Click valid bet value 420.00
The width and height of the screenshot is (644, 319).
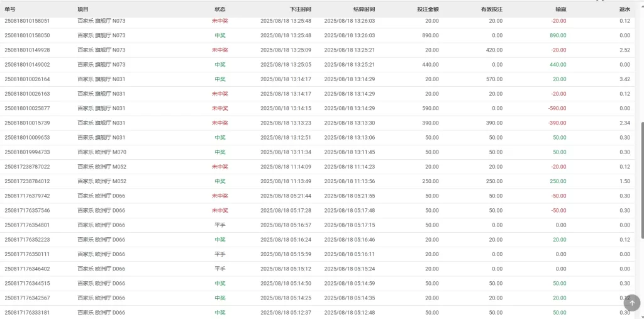tap(494, 50)
